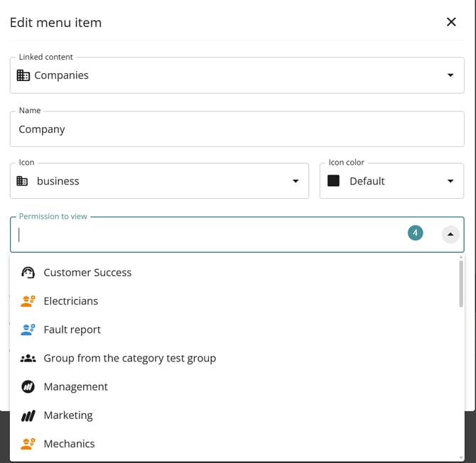Screen dimensions: 476x463
Task: Open the Icon color dropdown
Action: pyautogui.click(x=450, y=181)
